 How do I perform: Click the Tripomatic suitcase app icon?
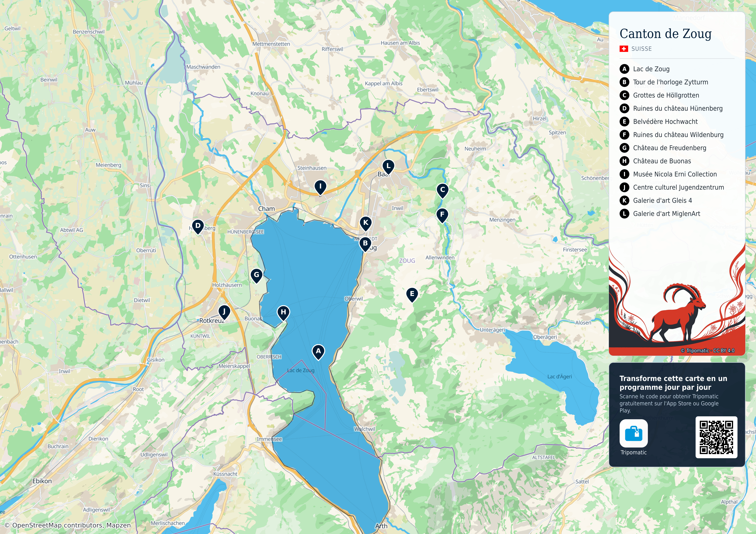coord(633,433)
